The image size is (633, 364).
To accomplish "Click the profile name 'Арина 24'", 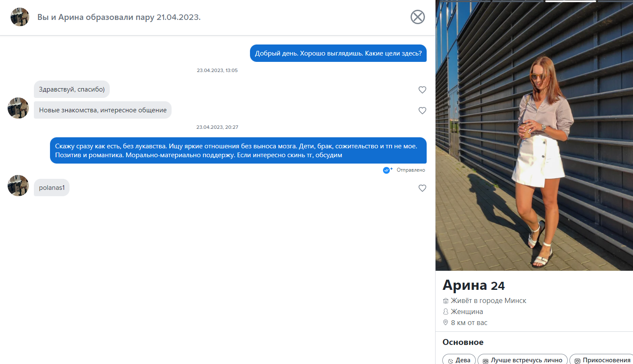I will tap(474, 285).
